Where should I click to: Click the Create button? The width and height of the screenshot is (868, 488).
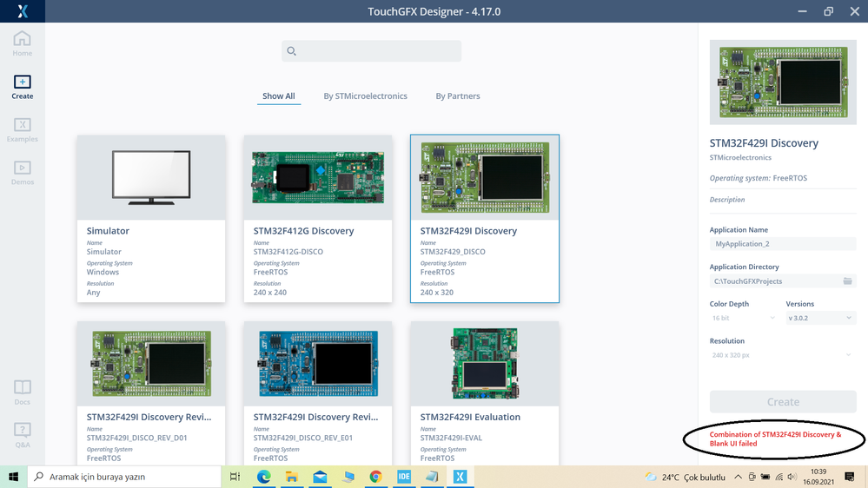(783, 402)
